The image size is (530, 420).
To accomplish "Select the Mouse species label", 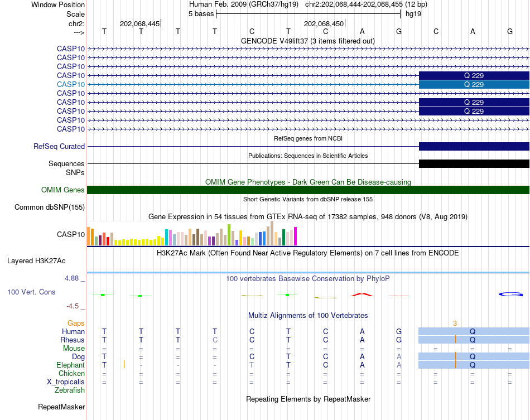I will click(74, 349).
